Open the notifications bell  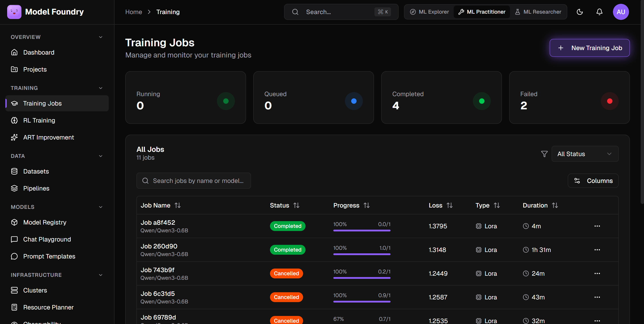tap(599, 12)
